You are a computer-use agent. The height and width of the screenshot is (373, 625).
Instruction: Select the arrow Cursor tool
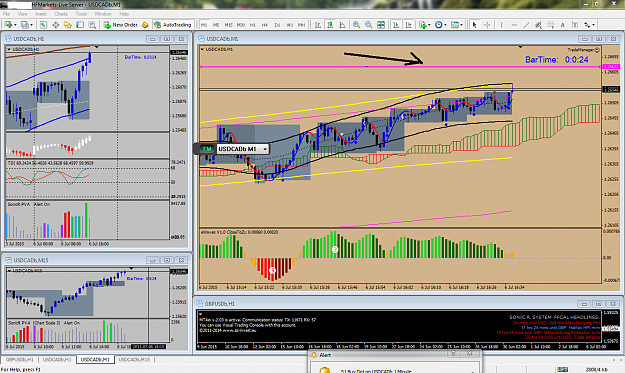(x=474, y=25)
